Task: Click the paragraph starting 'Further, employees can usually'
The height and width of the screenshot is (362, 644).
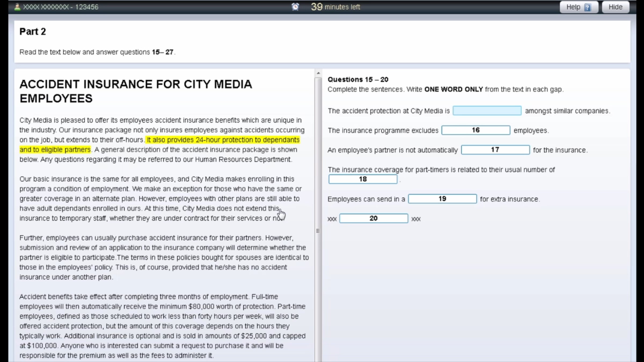Action: [x=164, y=257]
